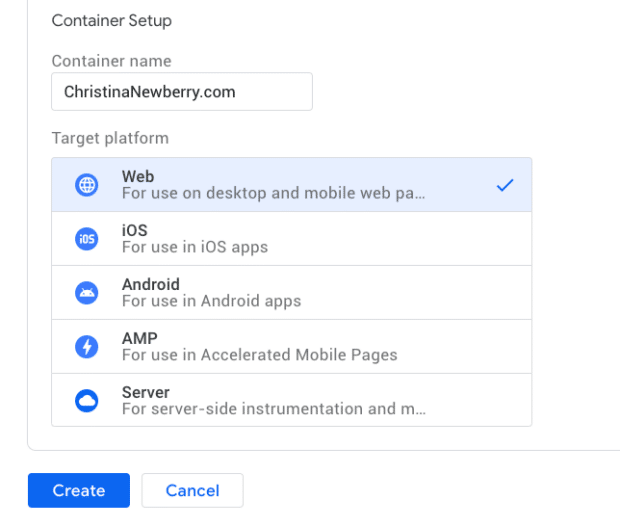This screenshot has width=620, height=527.
Task: Click the Server cloud icon
Action: click(x=87, y=401)
